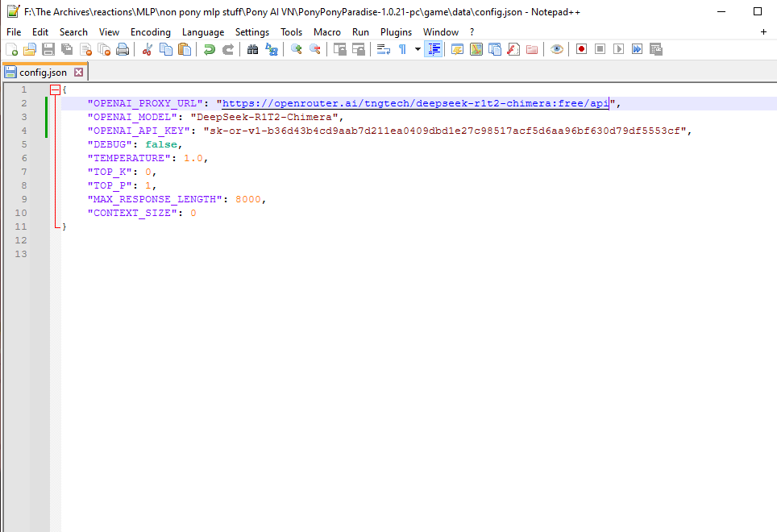
Task: Create a new file with the New icon
Action: [x=11, y=49]
